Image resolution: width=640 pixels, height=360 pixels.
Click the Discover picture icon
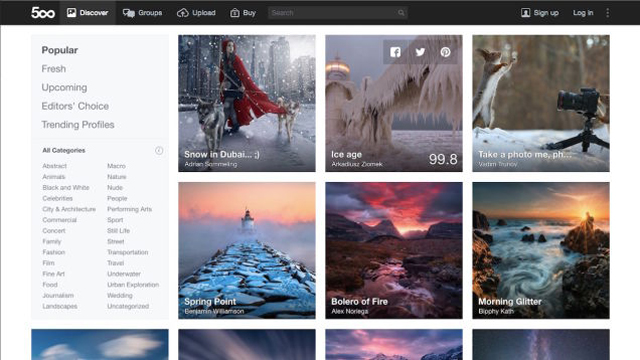(71, 13)
